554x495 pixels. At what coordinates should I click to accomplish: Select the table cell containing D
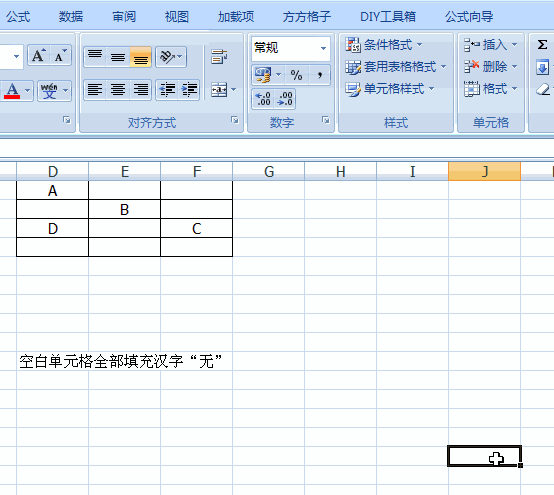(x=53, y=229)
